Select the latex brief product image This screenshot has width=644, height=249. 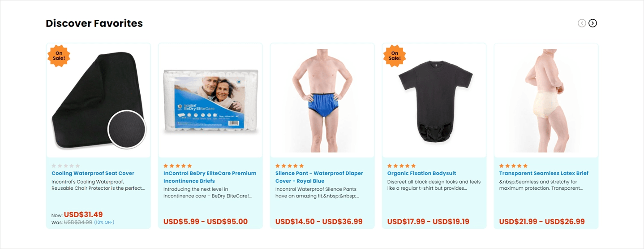pyautogui.click(x=546, y=100)
